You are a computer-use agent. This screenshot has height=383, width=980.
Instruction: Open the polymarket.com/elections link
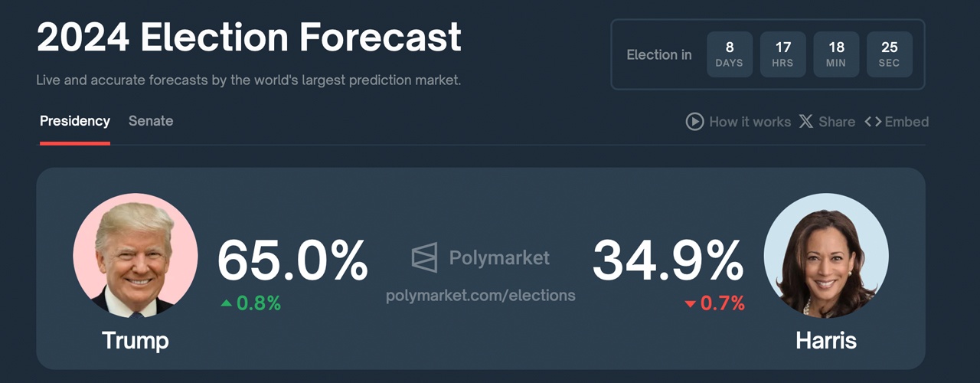click(480, 295)
